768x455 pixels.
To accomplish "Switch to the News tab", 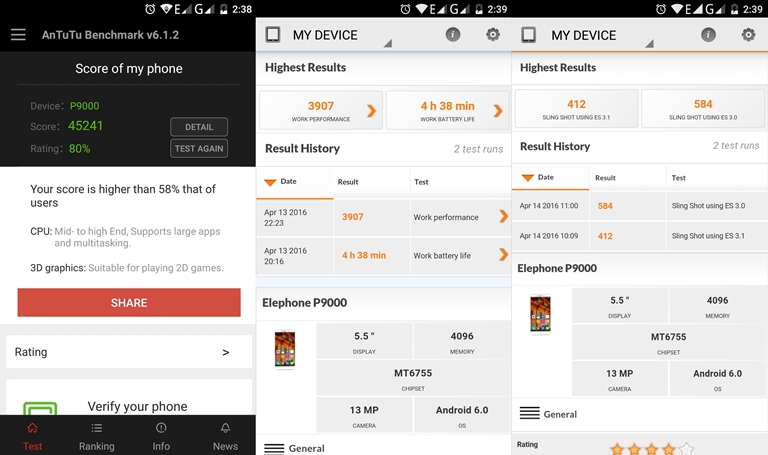I will tap(225, 436).
